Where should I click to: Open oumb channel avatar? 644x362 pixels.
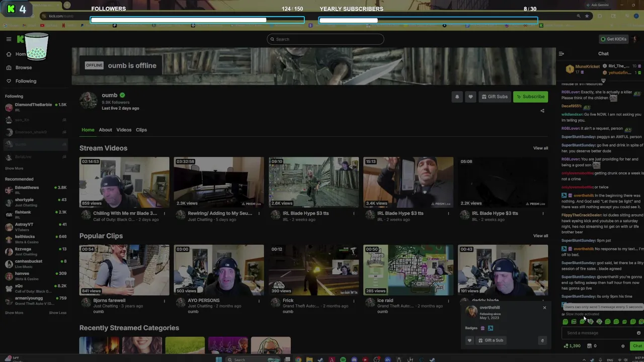tap(89, 100)
